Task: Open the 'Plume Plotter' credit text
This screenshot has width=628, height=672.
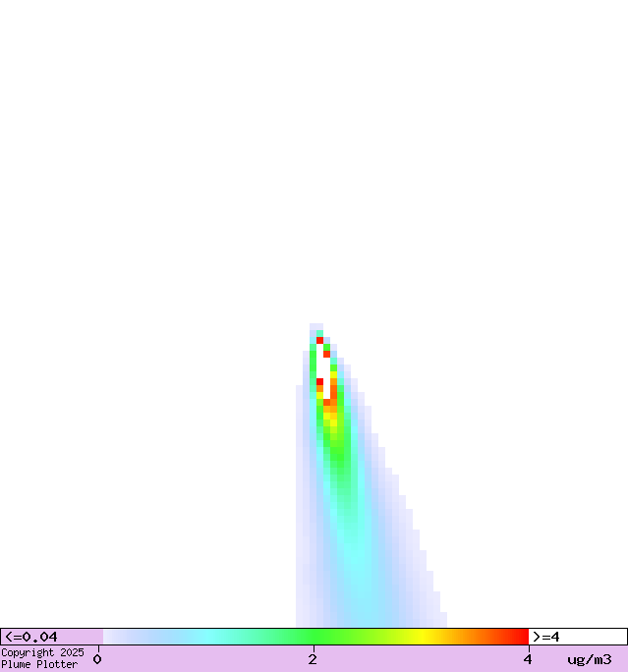Action: [39, 664]
